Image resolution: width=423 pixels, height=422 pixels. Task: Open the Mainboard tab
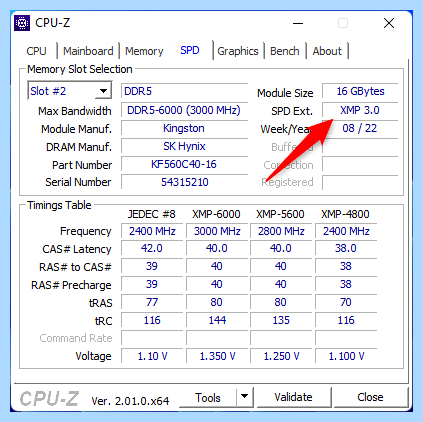[x=88, y=51]
